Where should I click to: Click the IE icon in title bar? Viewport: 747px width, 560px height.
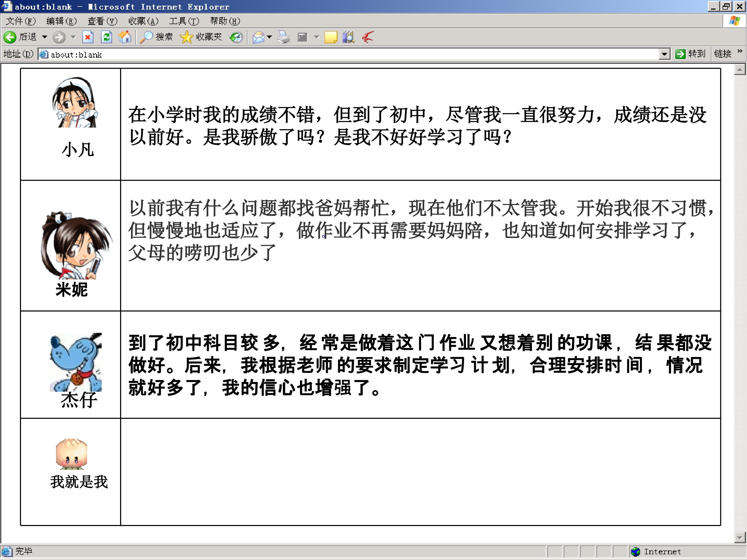click(x=7, y=6)
